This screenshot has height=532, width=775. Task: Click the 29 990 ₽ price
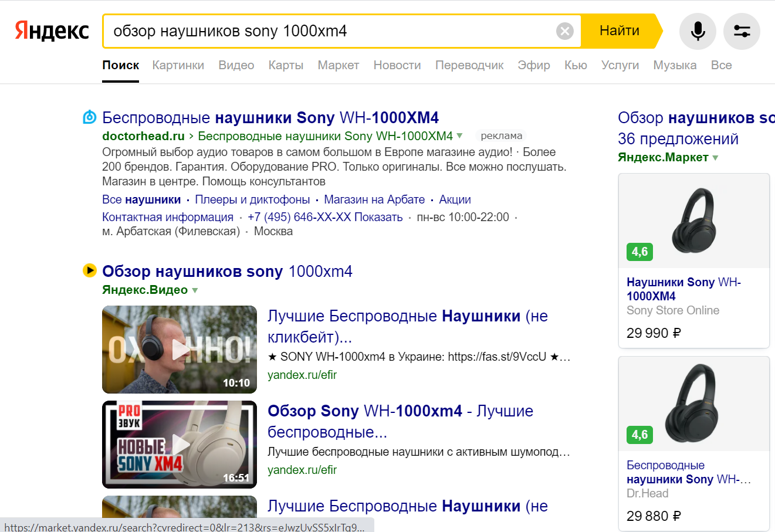[654, 333]
